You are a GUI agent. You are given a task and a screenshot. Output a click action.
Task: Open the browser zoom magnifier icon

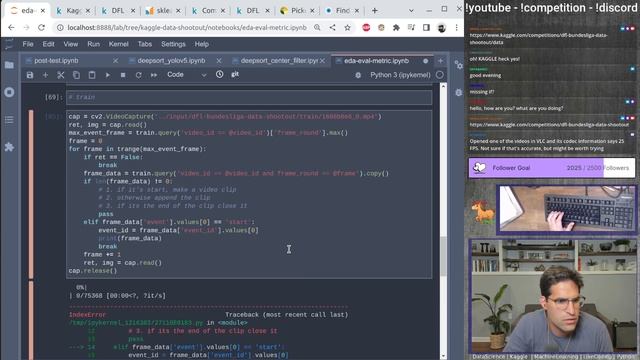point(317,27)
